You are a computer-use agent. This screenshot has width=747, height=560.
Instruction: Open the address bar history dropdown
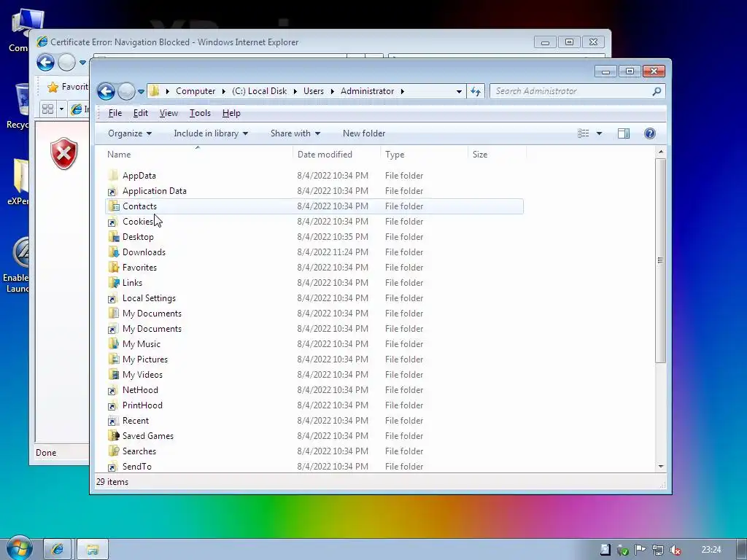coord(459,91)
